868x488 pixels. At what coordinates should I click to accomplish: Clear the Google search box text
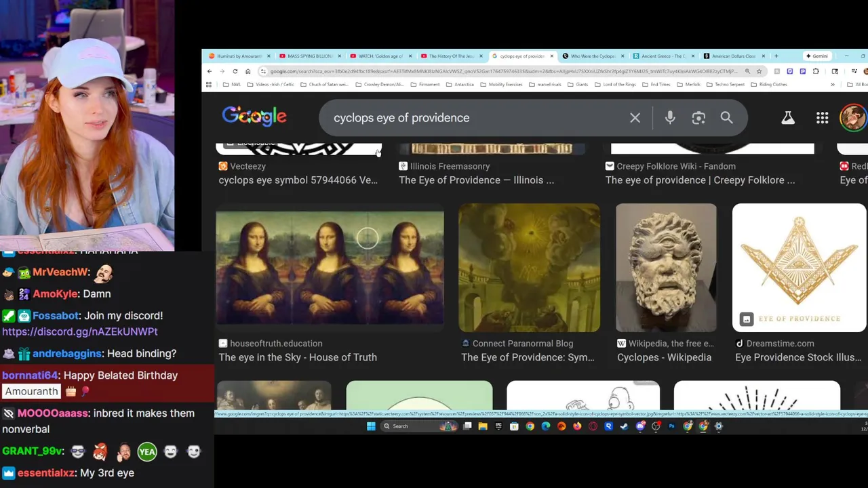click(x=635, y=118)
